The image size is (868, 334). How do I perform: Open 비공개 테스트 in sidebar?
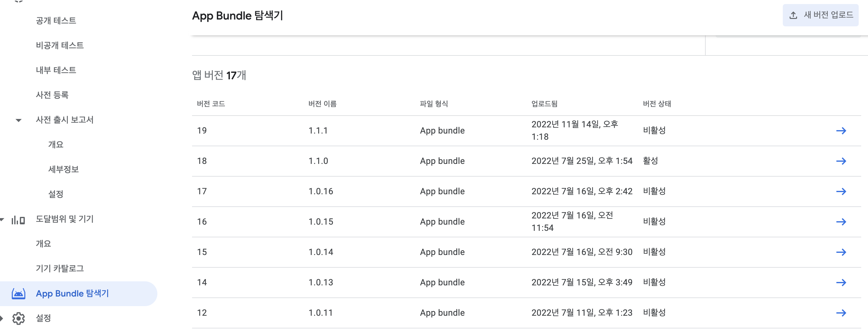60,45
